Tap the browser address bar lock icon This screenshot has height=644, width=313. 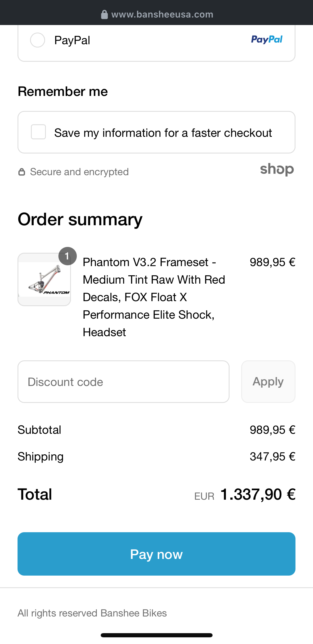(104, 14)
